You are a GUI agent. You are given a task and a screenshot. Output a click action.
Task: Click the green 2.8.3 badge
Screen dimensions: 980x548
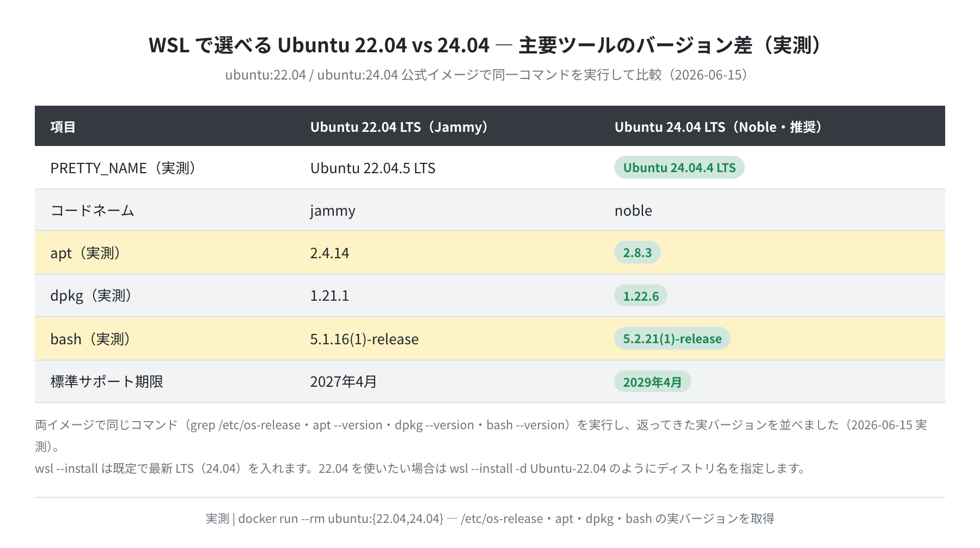[x=637, y=253]
